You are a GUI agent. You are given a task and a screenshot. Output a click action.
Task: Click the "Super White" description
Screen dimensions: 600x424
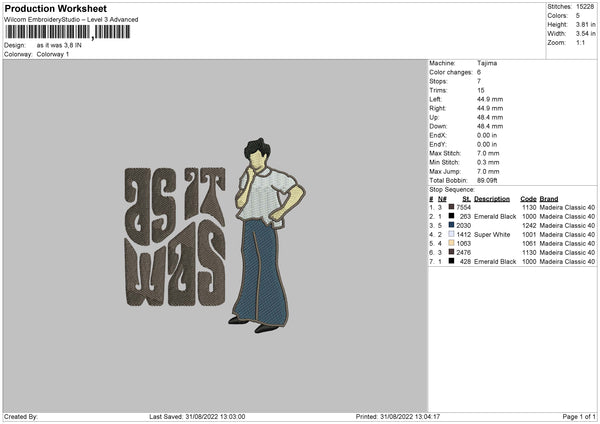(492, 235)
